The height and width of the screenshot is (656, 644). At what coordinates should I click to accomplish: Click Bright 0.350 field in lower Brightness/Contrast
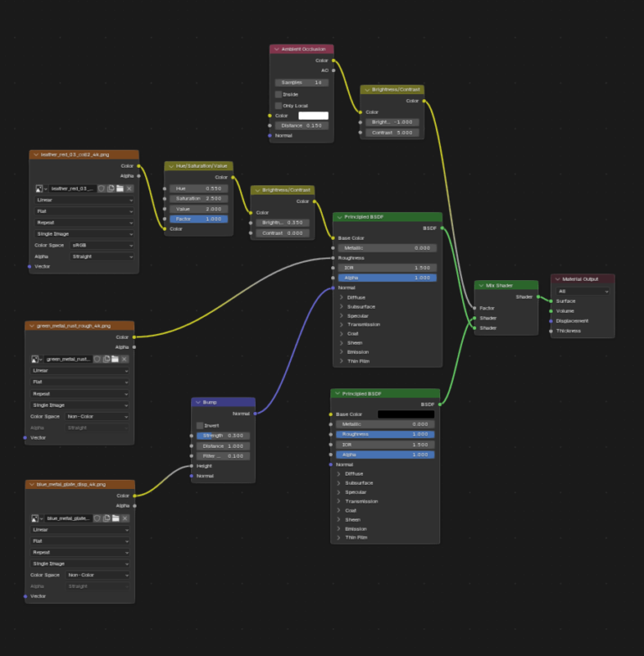click(x=283, y=222)
